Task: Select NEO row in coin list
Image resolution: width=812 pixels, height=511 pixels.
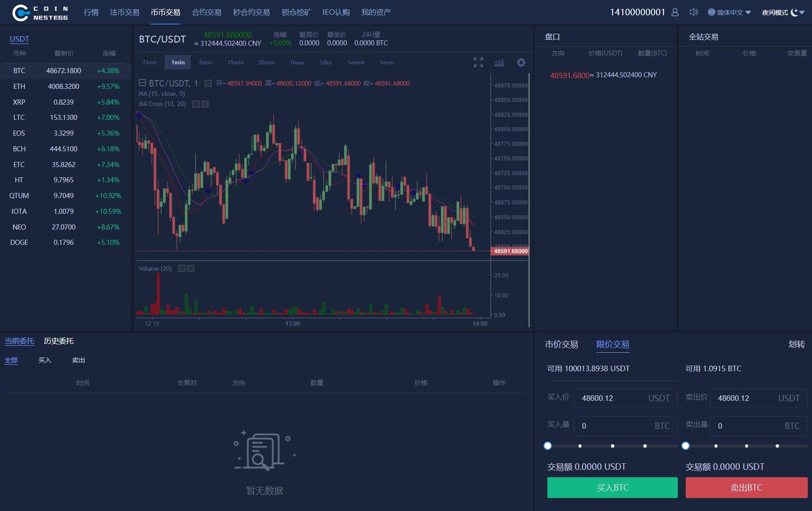Action: [x=66, y=227]
